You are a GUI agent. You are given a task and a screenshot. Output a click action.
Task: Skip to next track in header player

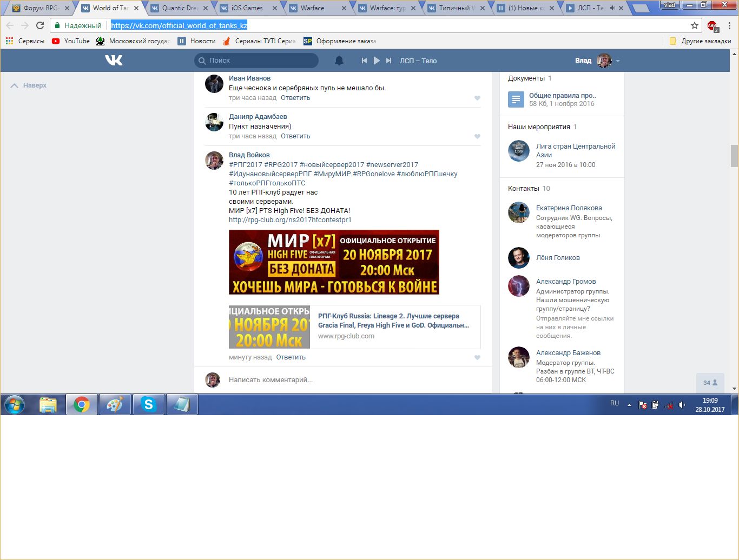click(388, 61)
